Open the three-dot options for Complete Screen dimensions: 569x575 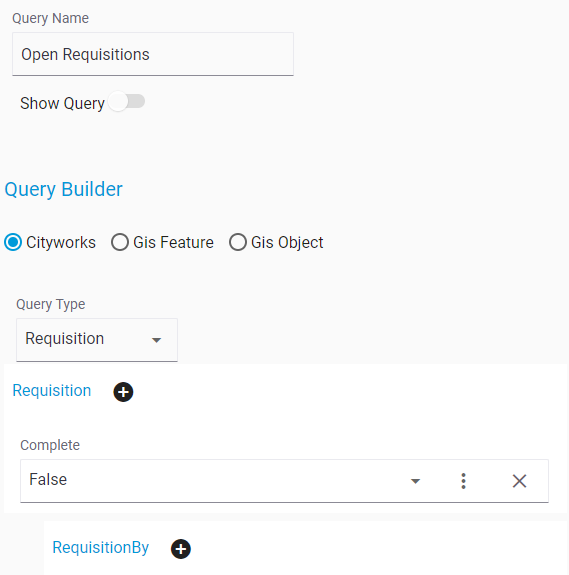(x=463, y=481)
